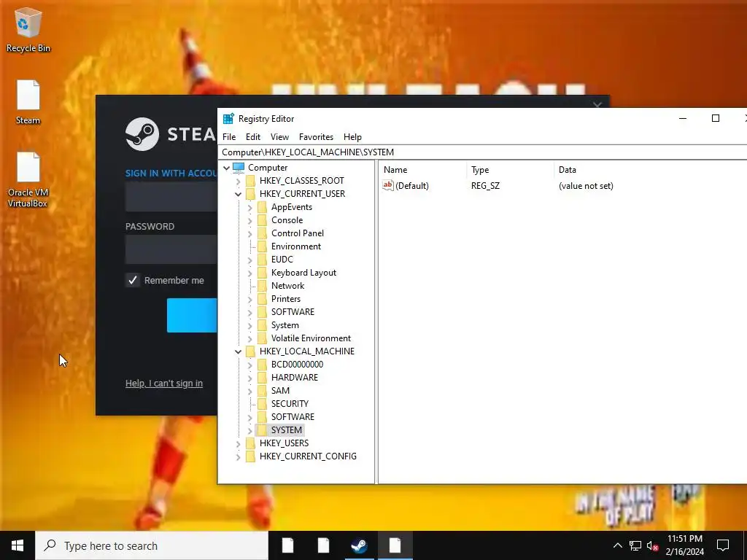Select the Console key

click(287, 220)
